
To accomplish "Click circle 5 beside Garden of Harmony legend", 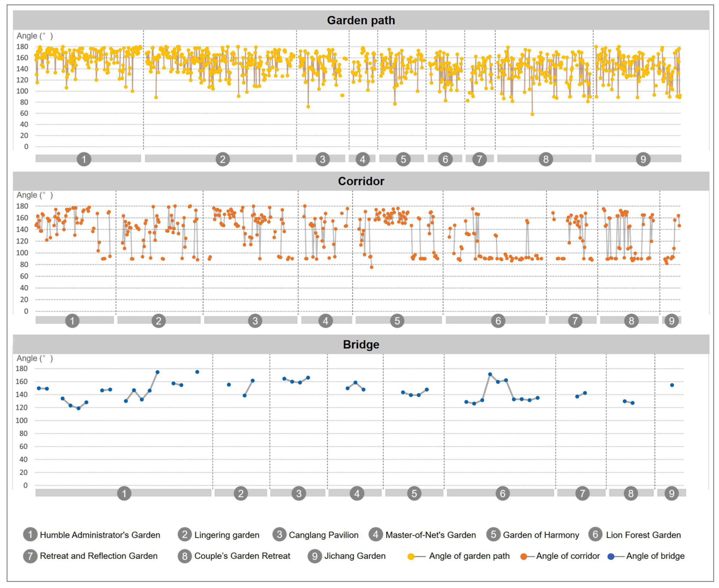I will click(493, 535).
